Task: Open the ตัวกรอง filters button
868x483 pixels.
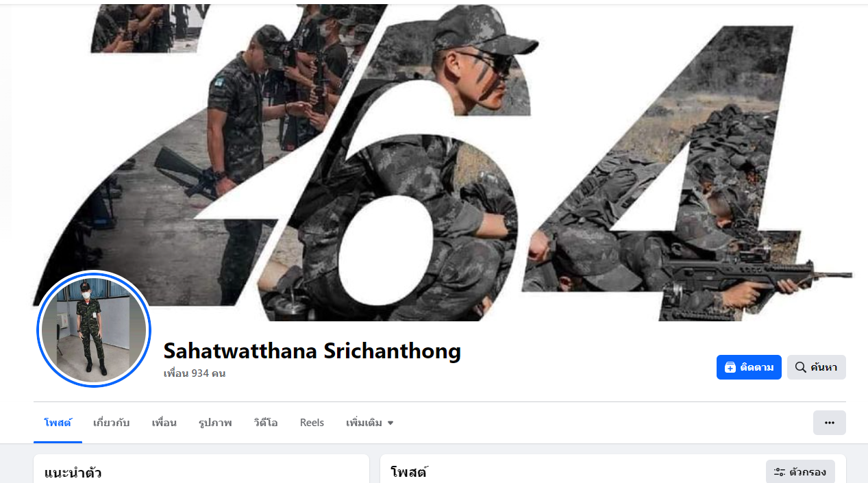Action: 800,472
